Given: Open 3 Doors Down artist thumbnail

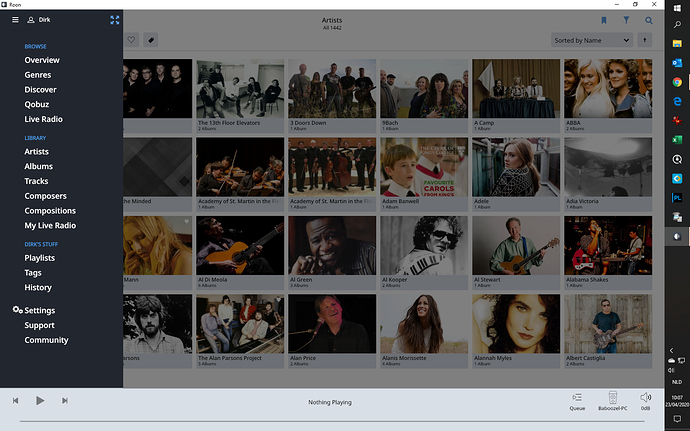Looking at the screenshot, I should pyautogui.click(x=332, y=88).
